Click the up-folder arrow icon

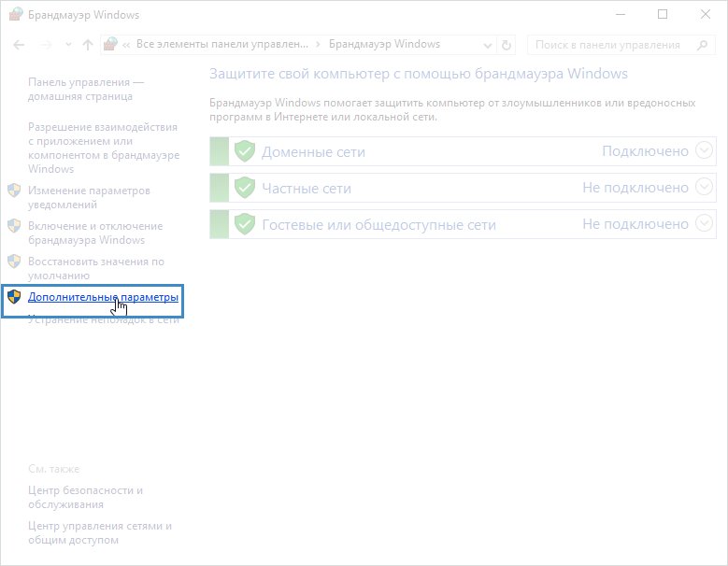[x=87, y=45]
